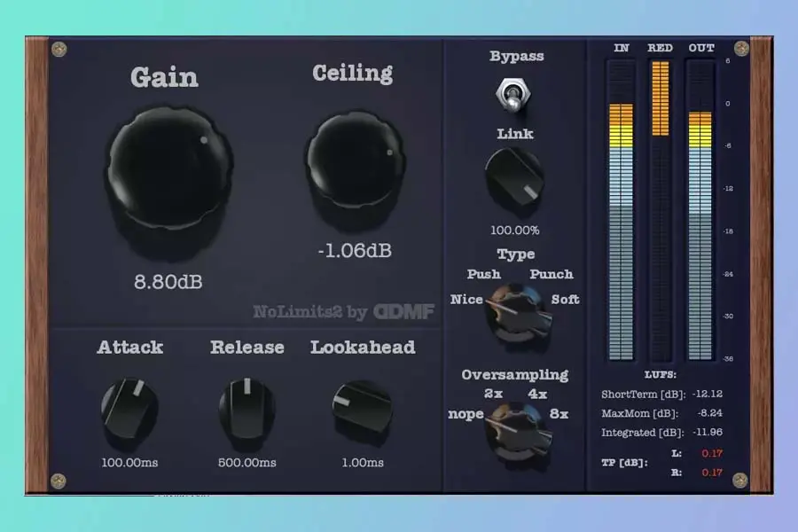Click MaxMom value -8.24
The width and height of the screenshot is (798, 532).
click(x=709, y=413)
